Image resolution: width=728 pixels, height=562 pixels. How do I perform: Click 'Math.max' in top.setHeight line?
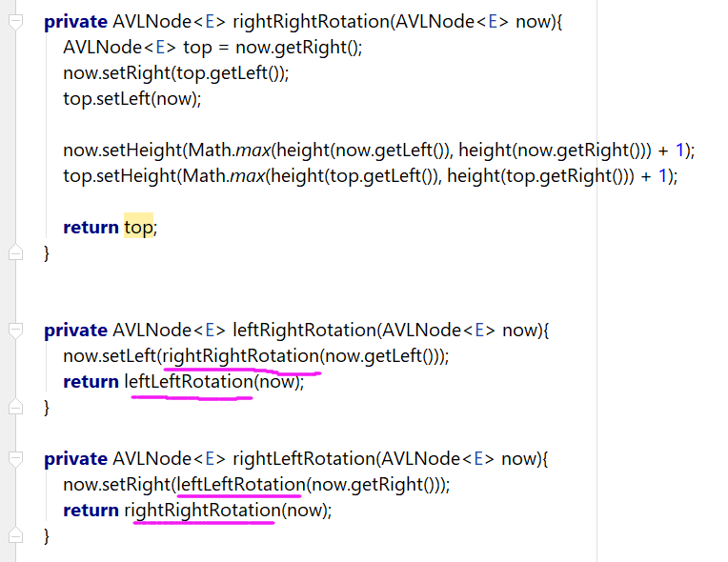224,176
